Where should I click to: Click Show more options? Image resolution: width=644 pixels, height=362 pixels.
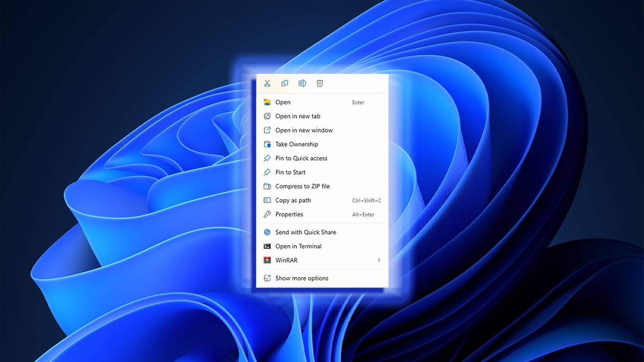tap(301, 278)
